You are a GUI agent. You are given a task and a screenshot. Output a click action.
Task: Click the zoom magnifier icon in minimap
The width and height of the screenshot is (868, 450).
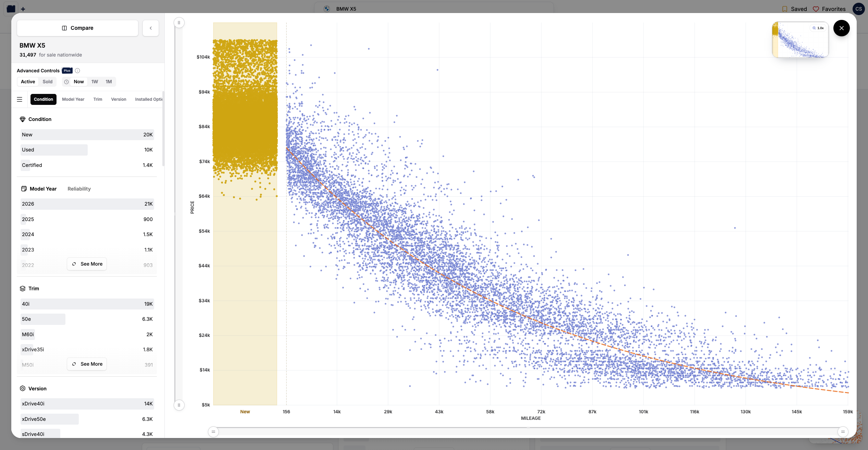(814, 28)
